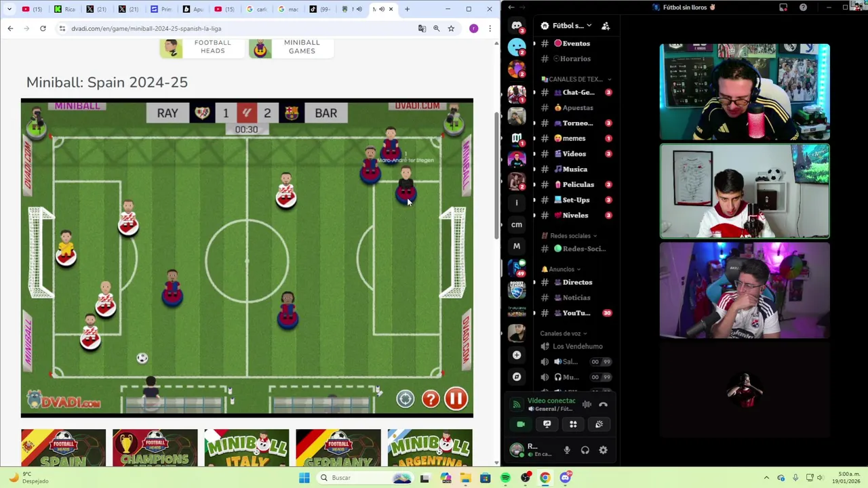
Task: Toggle Discord noise suppression waveform icon
Action: pyautogui.click(x=587, y=405)
